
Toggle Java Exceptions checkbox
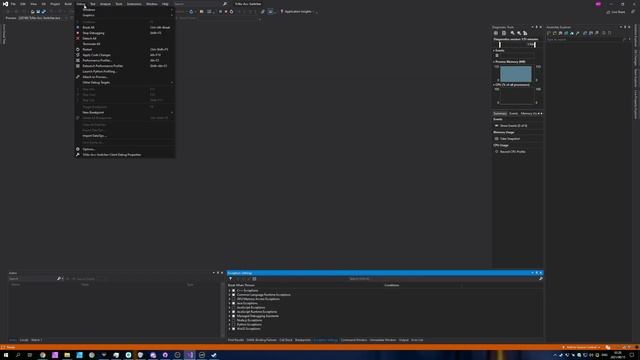click(x=233, y=303)
